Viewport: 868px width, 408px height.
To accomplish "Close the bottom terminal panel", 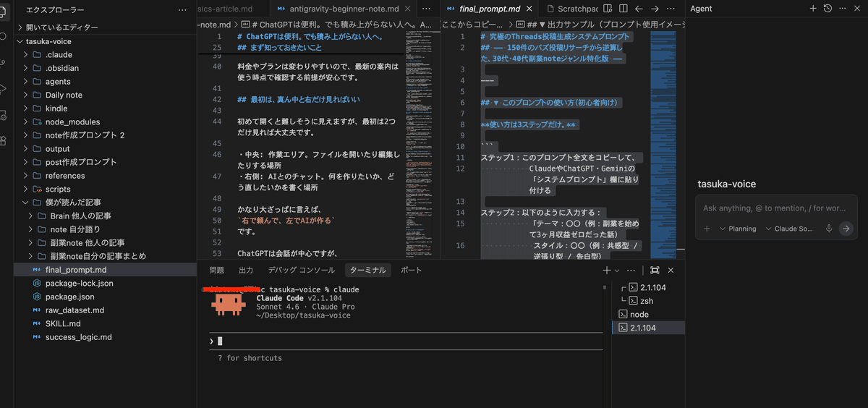I will pos(671,270).
